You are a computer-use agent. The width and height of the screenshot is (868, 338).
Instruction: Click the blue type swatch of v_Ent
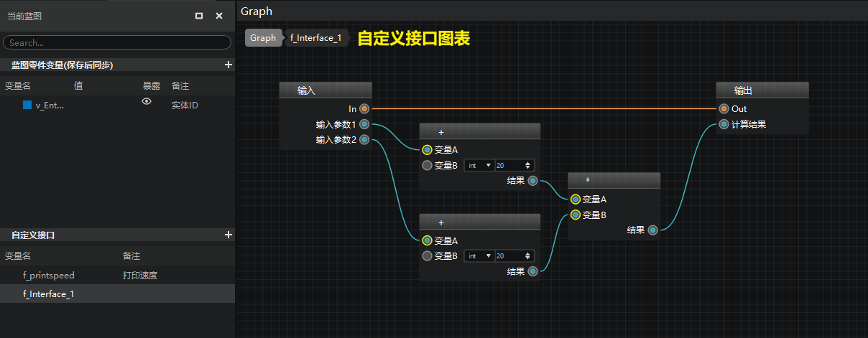pos(27,105)
